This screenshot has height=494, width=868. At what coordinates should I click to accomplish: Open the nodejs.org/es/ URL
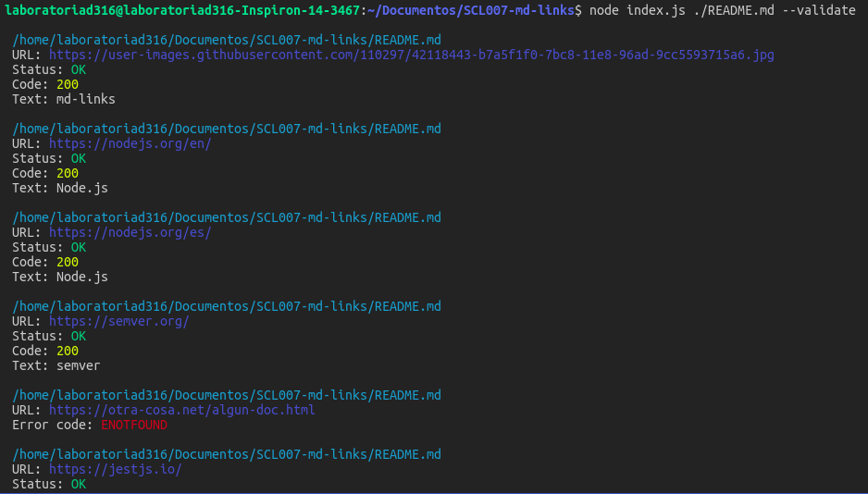tap(130, 232)
